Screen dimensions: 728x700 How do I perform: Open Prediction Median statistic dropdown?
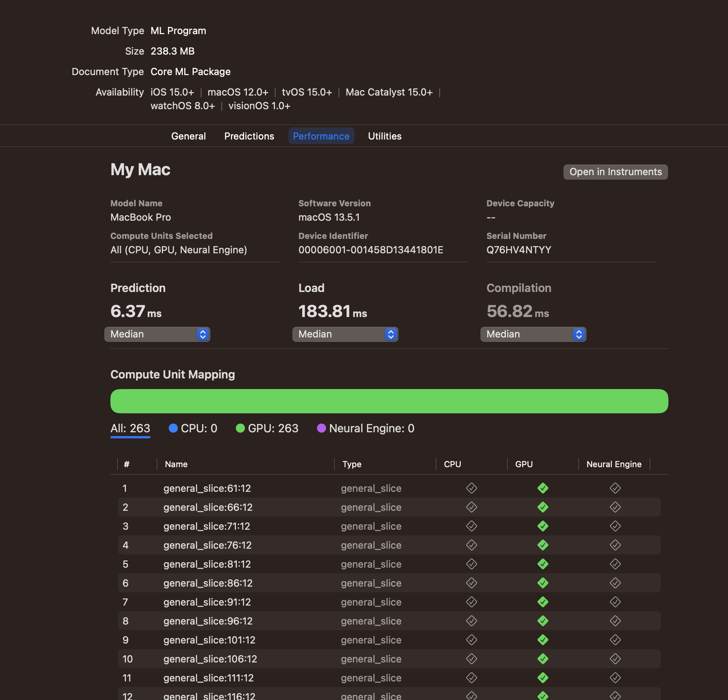[x=157, y=334]
